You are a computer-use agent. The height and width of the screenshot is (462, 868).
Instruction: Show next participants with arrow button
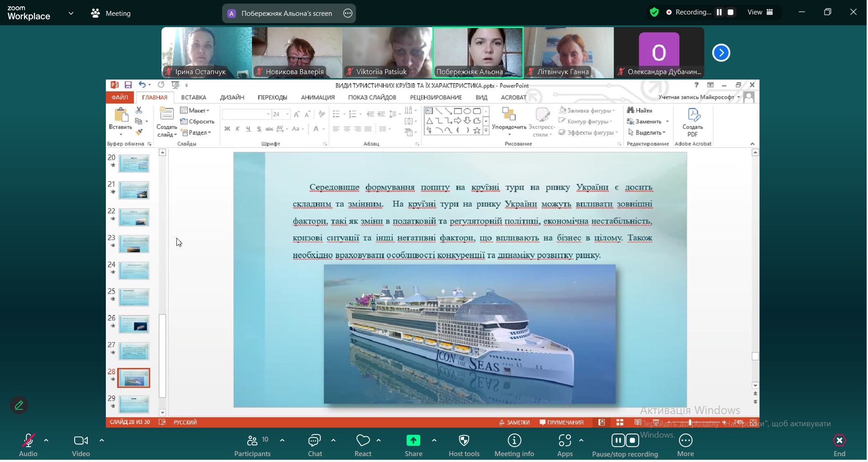[x=722, y=53]
